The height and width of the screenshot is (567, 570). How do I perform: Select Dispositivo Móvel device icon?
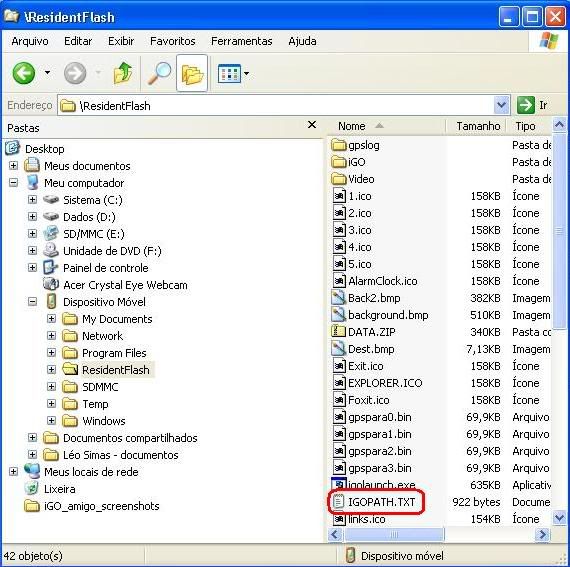[x=51, y=302]
